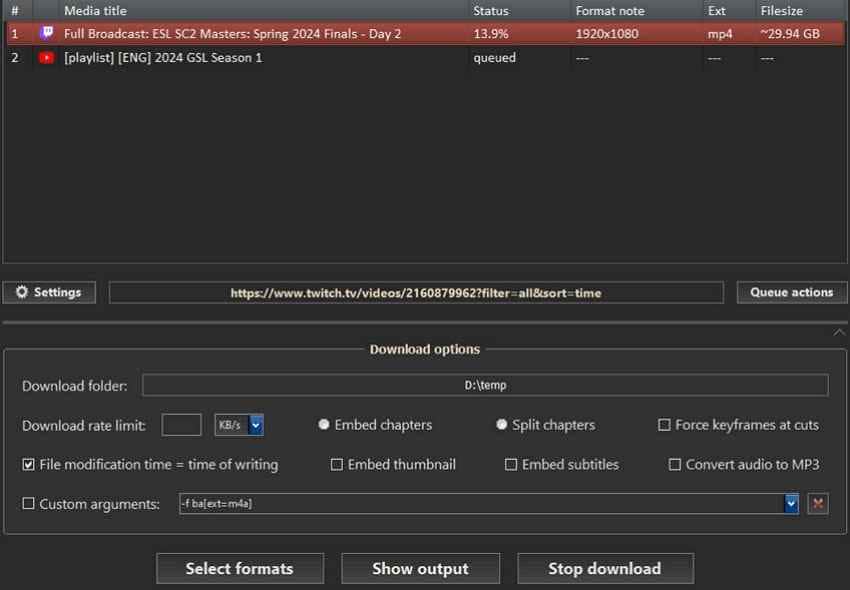This screenshot has width=850, height=590.
Task: Enable the Embed chapters radio button
Action: pyautogui.click(x=324, y=425)
